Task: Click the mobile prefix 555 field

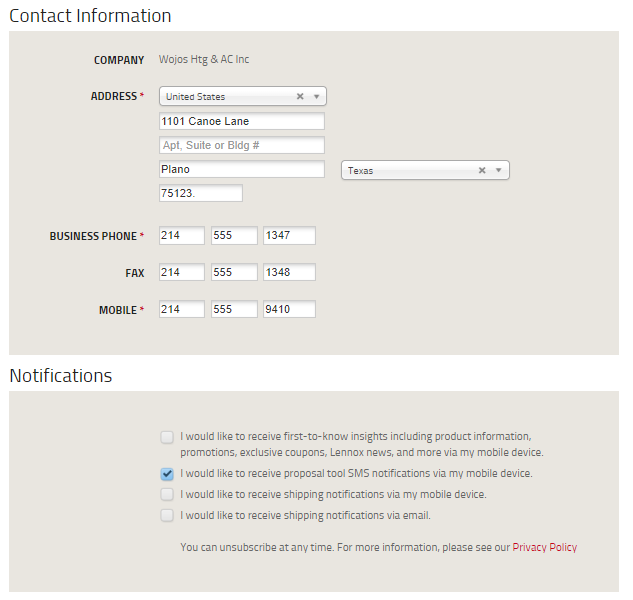Action: (x=235, y=310)
